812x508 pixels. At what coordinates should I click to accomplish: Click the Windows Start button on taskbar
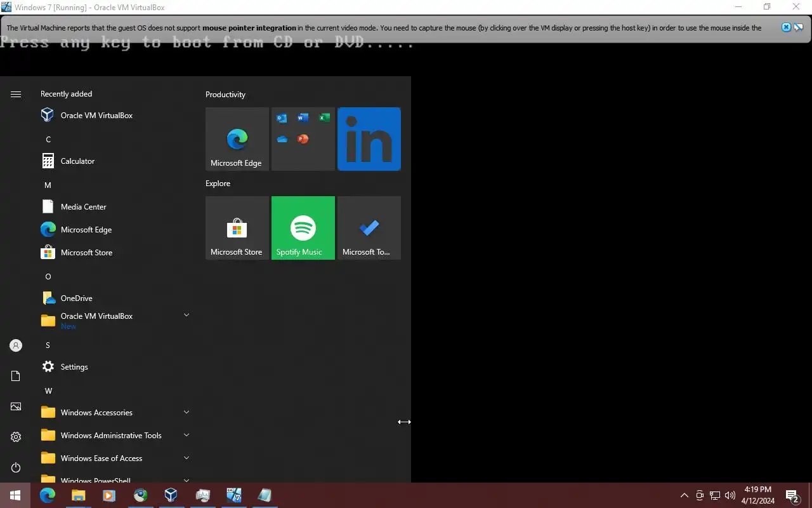(x=15, y=495)
